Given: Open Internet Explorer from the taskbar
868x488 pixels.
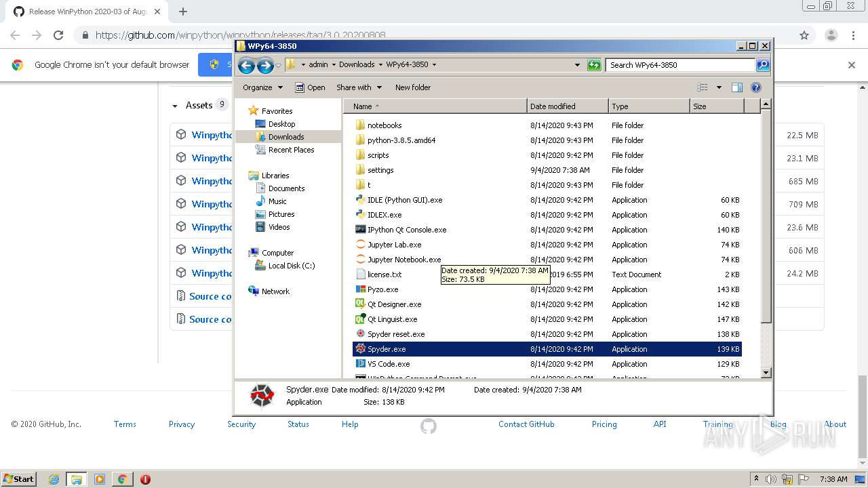Looking at the screenshot, I should 54,479.
